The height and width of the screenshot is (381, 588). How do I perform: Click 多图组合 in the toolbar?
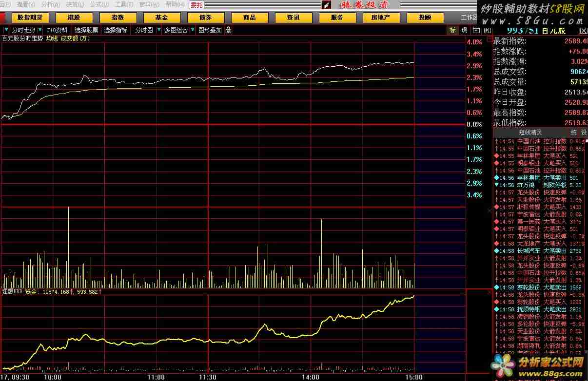point(176,30)
